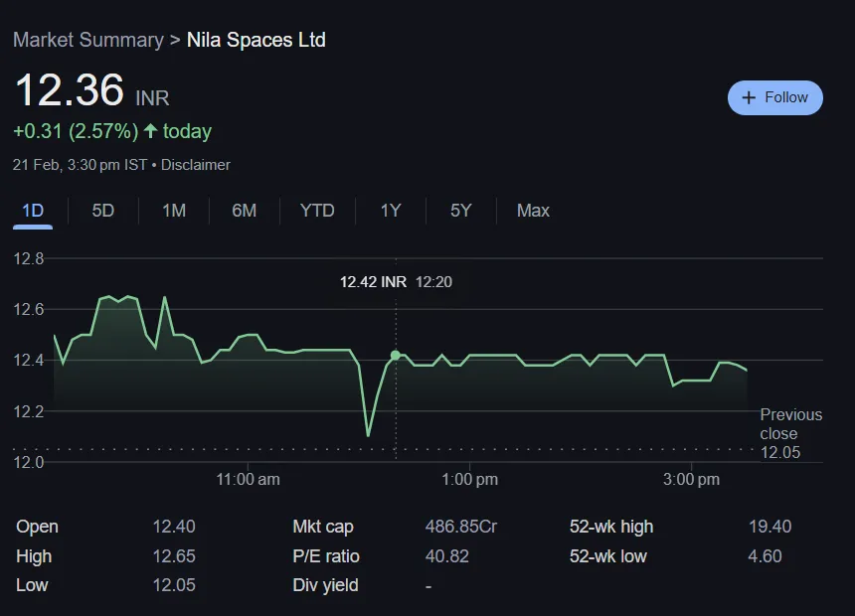Image resolution: width=855 pixels, height=616 pixels.
Task: Click the green up arrow beside today
Action: tap(150, 131)
